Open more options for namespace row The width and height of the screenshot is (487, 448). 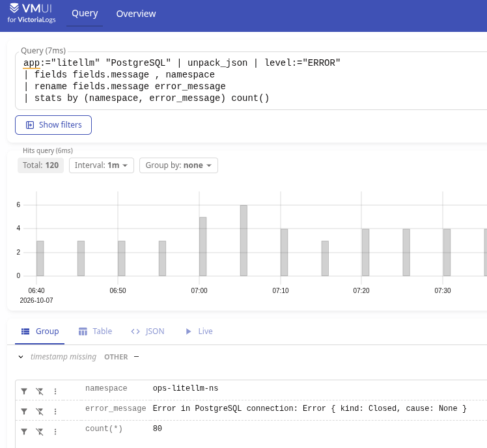(x=55, y=391)
